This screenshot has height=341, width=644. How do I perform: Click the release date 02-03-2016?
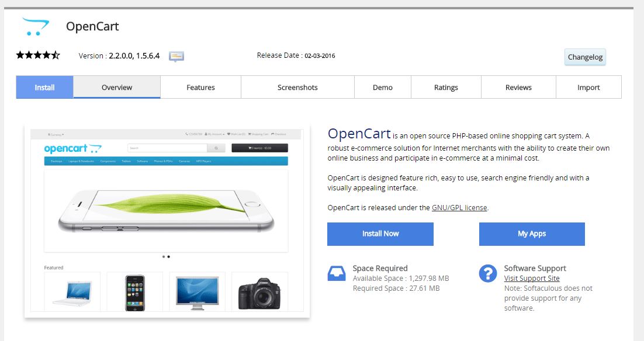320,56
